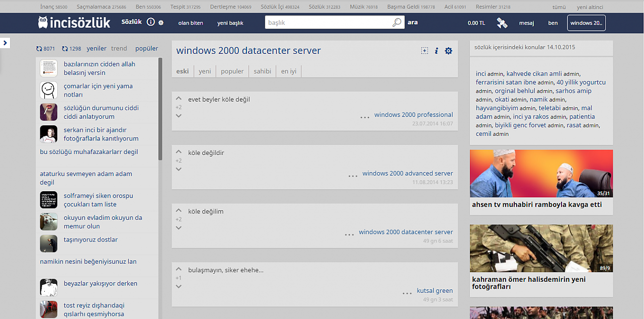
Task: Show title info via italic i icon
Action: pyautogui.click(x=437, y=51)
